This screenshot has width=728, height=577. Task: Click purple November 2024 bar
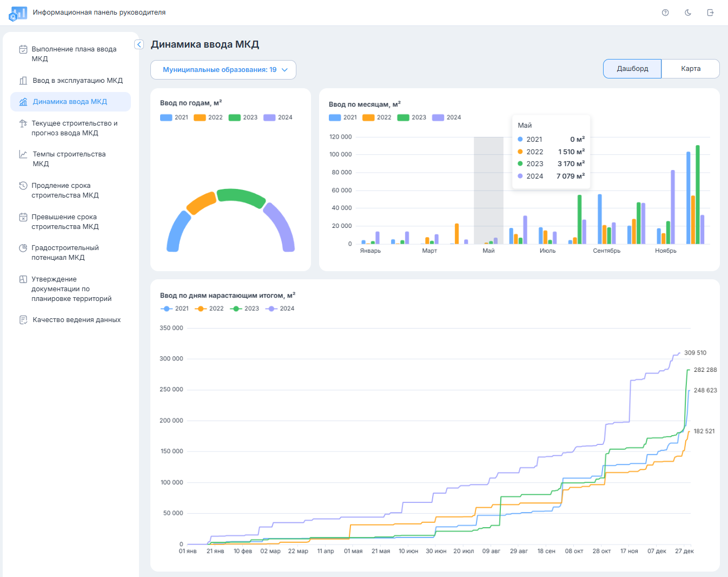tap(673, 207)
